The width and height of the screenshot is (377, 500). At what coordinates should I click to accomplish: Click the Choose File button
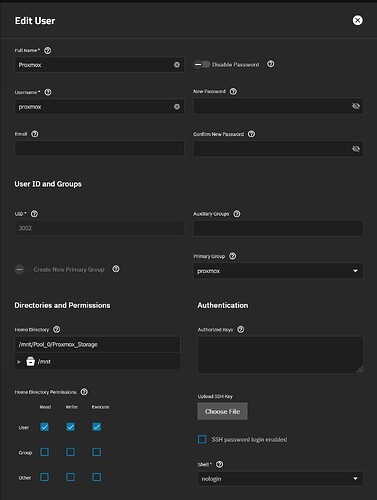[x=222, y=411]
